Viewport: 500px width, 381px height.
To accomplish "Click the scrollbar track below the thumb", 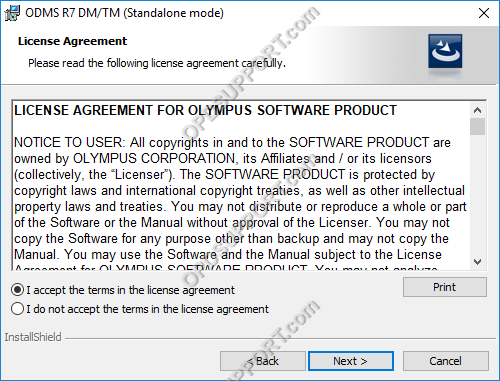I will point(477,195).
